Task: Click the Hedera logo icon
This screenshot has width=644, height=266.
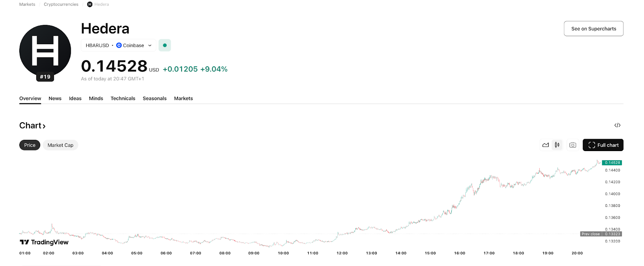Action: tap(45, 51)
